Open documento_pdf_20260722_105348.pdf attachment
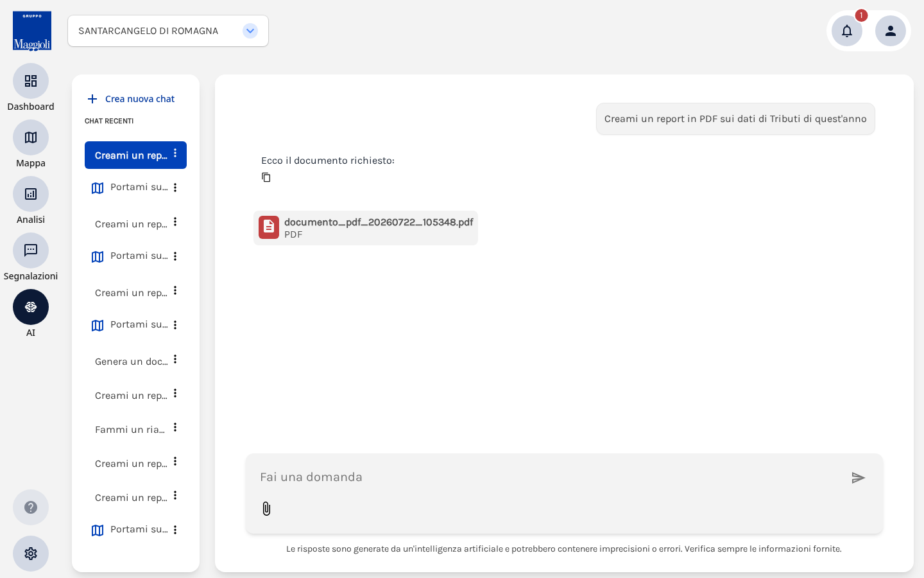The height and width of the screenshot is (578, 924). coord(366,228)
